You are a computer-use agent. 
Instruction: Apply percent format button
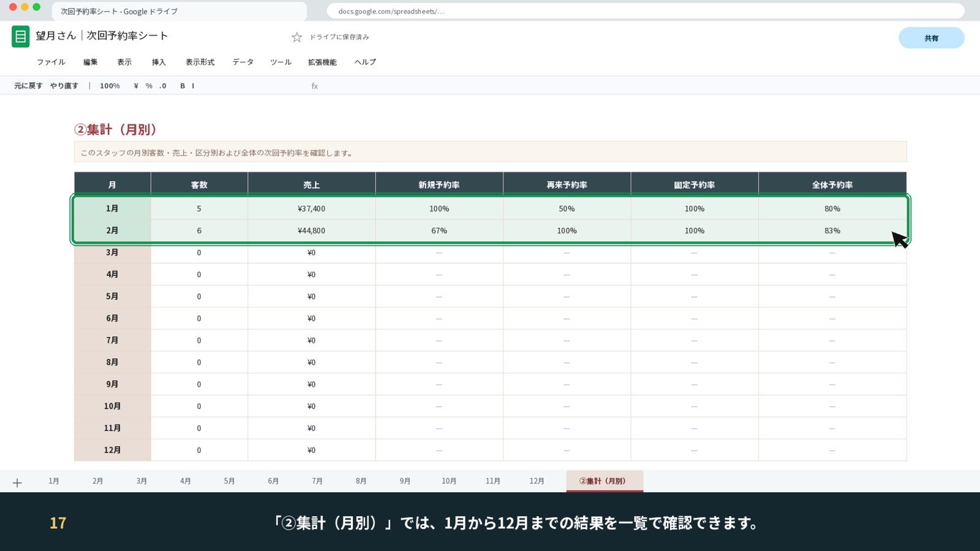coord(149,86)
